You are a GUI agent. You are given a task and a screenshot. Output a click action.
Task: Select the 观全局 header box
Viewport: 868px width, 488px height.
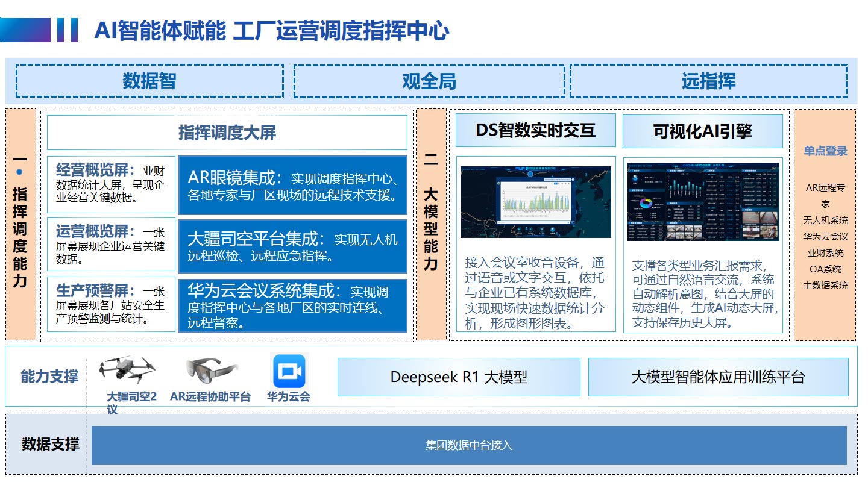point(429,81)
